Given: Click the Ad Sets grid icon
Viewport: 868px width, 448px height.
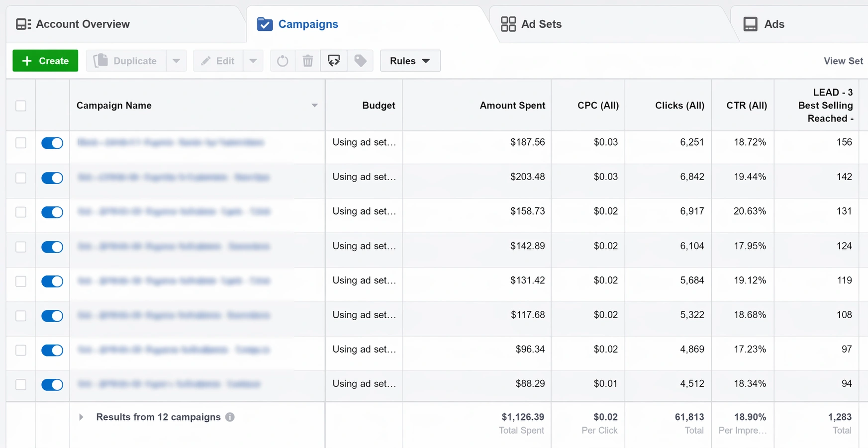Looking at the screenshot, I should (x=508, y=24).
